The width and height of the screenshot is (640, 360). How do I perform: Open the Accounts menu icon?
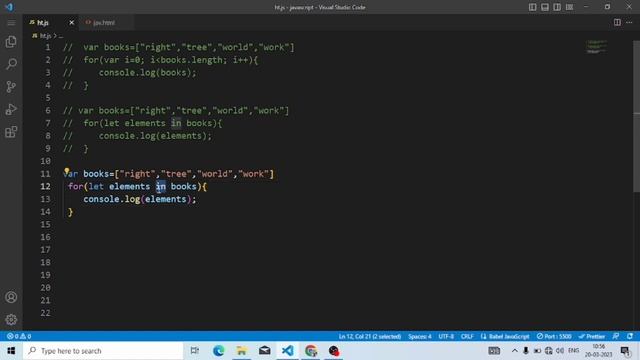tap(11, 297)
